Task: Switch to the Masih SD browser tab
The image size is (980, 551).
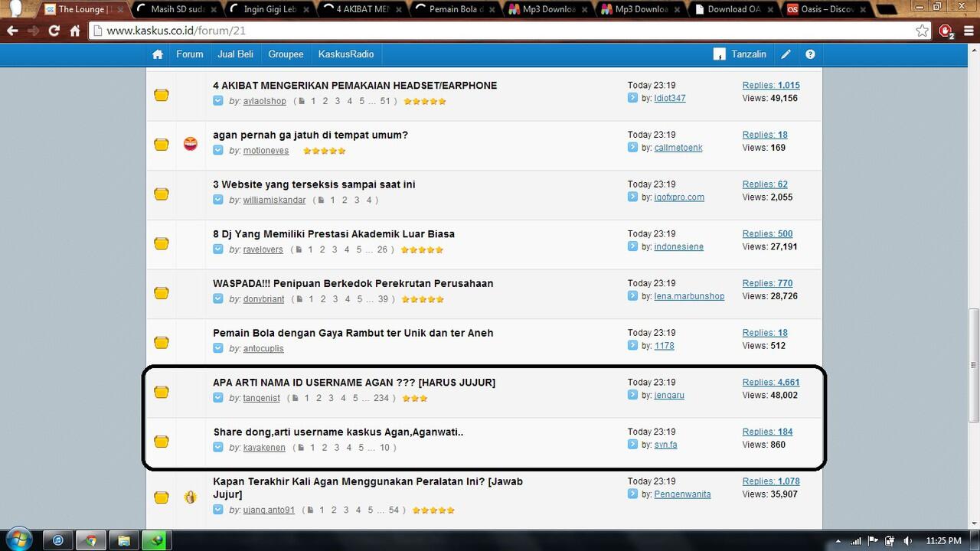Action: (176, 9)
